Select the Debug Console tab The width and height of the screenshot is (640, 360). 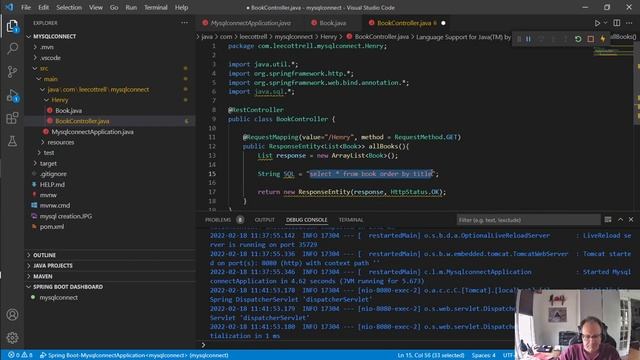(307, 220)
